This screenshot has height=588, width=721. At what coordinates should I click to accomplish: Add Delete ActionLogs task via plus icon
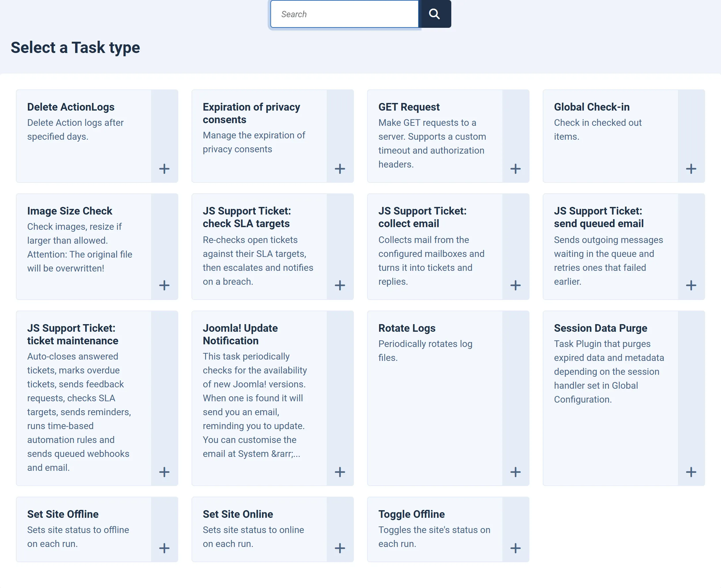pos(164,169)
